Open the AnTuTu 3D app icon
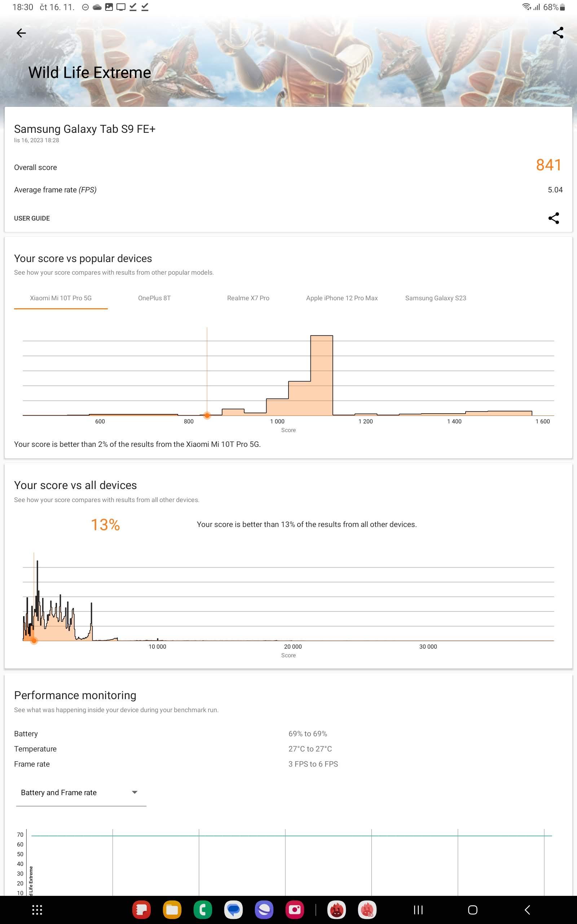The width and height of the screenshot is (577, 924). (x=367, y=910)
